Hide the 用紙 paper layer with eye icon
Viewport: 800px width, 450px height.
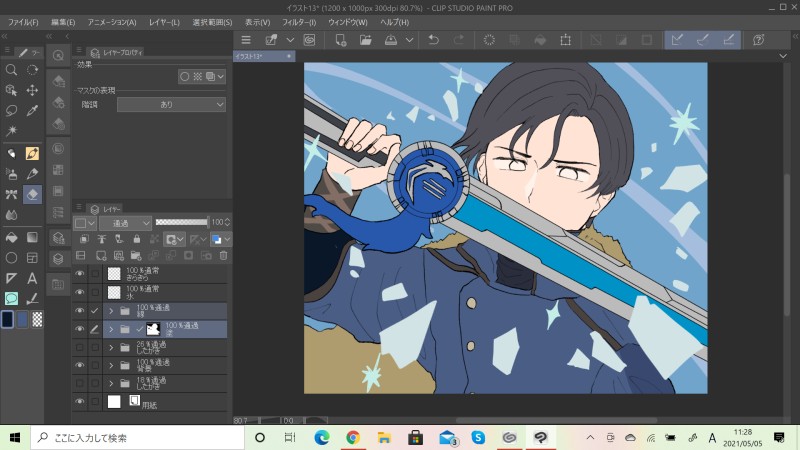[80, 402]
